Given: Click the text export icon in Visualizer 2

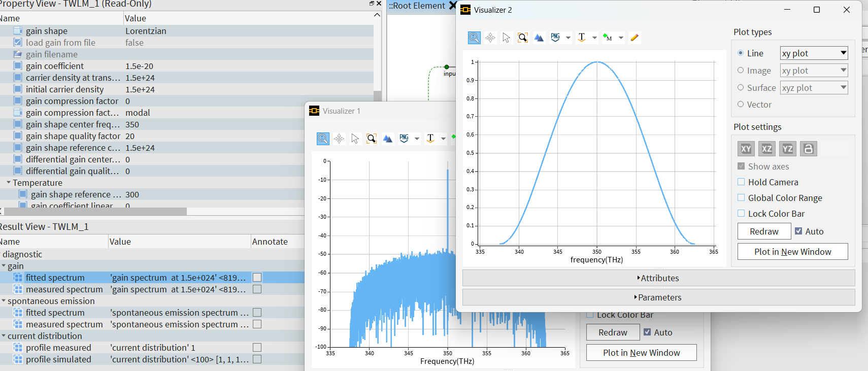Looking at the screenshot, I should pos(582,38).
